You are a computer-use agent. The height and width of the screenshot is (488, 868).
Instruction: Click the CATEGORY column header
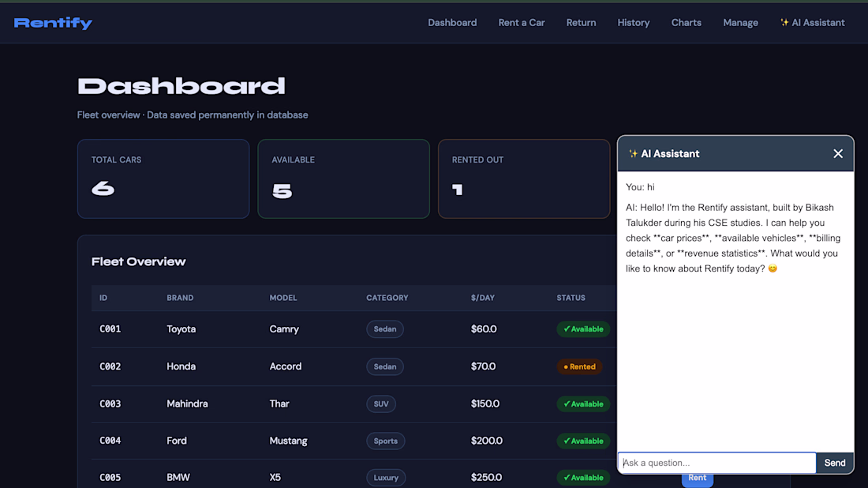[387, 298]
